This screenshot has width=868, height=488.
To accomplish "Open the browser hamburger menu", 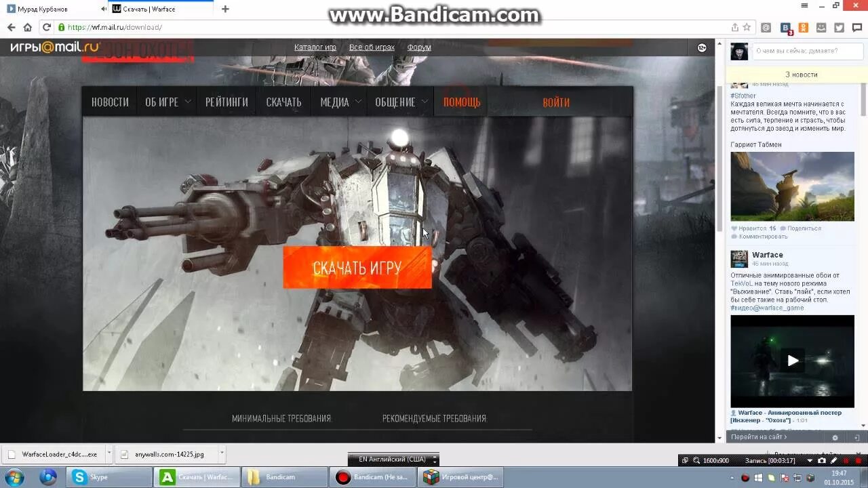I will point(805,5).
